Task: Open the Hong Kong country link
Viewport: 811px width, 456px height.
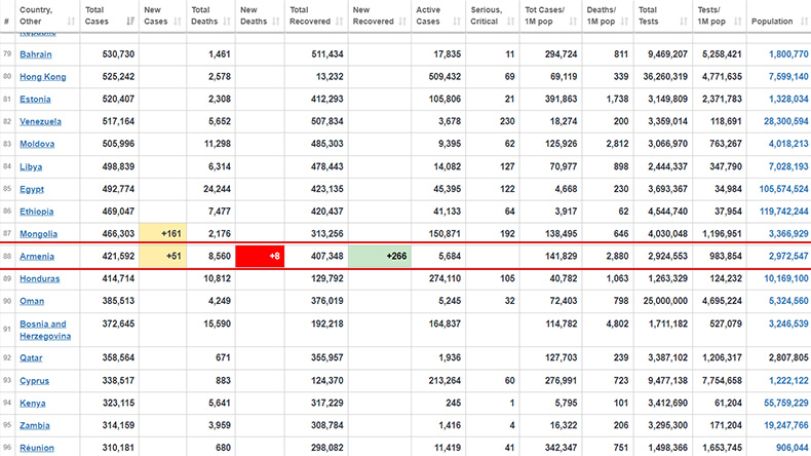Action: pos(43,77)
